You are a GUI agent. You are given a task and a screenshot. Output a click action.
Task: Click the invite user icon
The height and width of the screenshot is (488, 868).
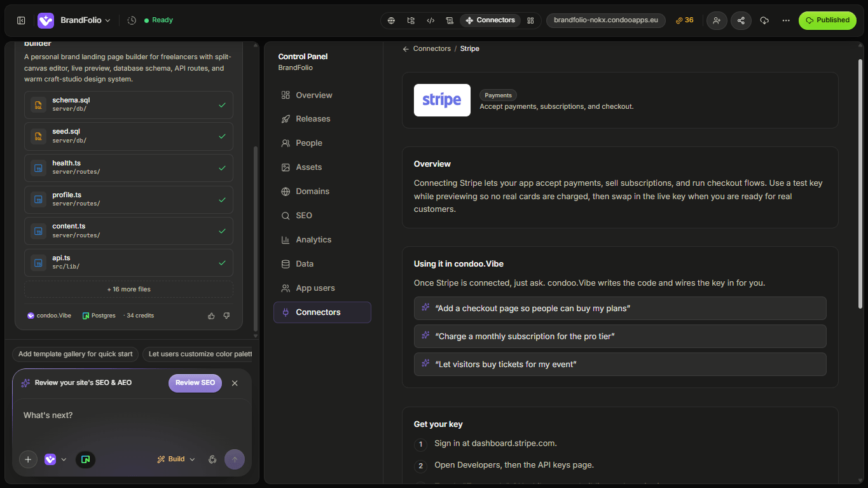pos(717,20)
